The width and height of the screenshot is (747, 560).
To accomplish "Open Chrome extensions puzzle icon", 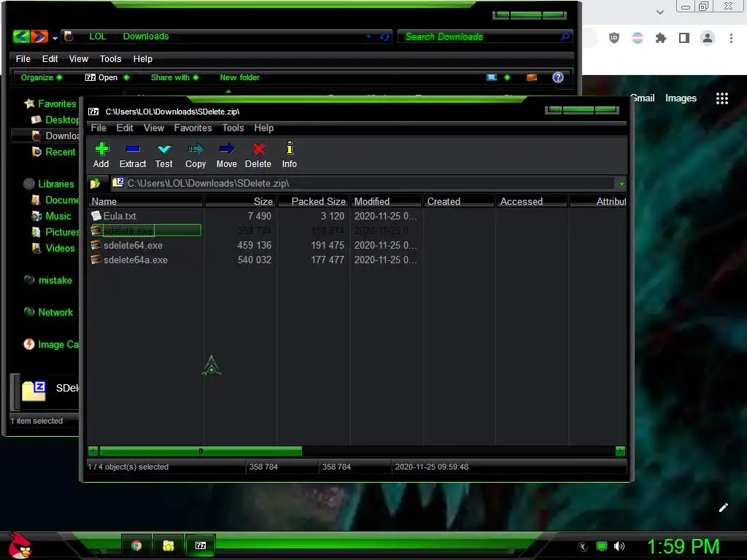I will (660, 38).
